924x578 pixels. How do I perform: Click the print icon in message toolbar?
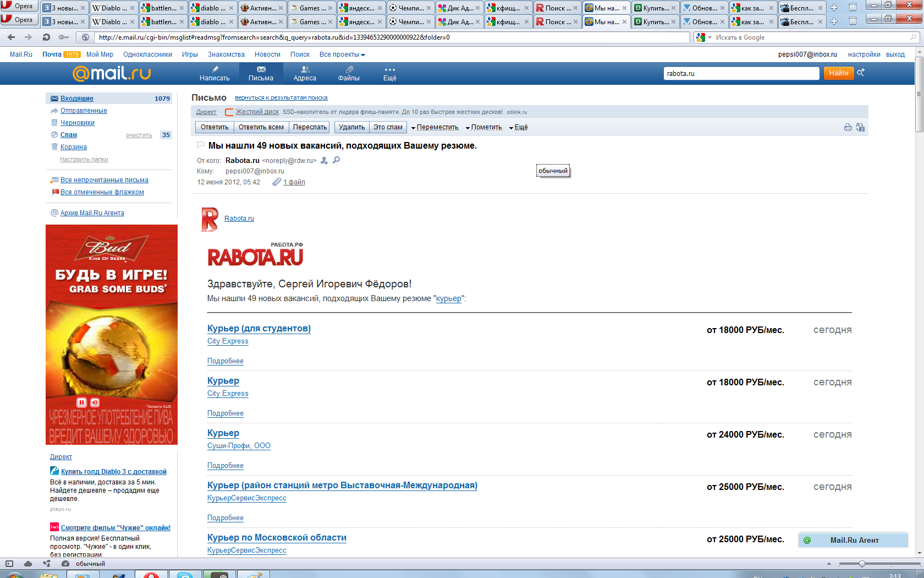[848, 128]
